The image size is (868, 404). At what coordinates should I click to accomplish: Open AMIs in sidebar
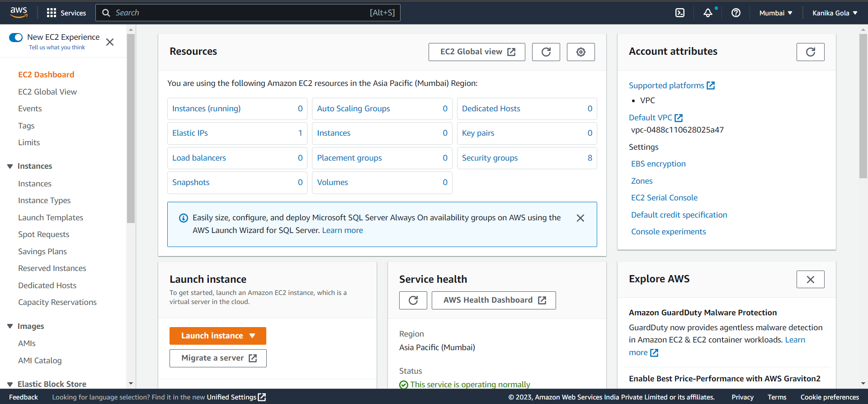(27, 343)
